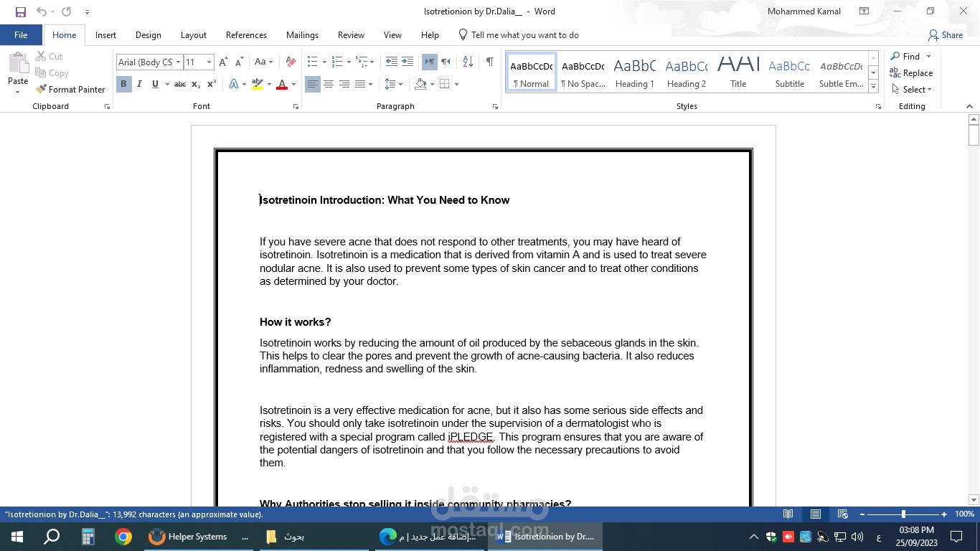Open the Styles pane launcher
980x551 pixels.
click(878, 106)
